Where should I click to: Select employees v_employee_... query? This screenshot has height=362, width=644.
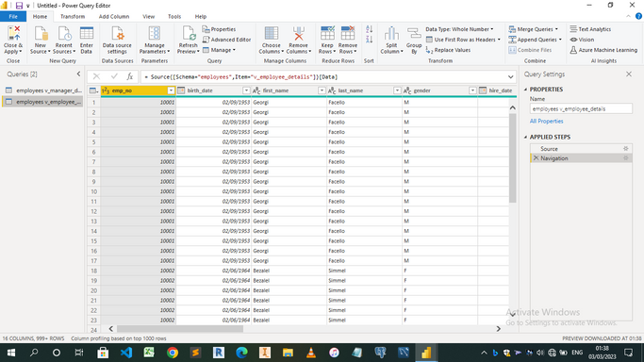43,102
